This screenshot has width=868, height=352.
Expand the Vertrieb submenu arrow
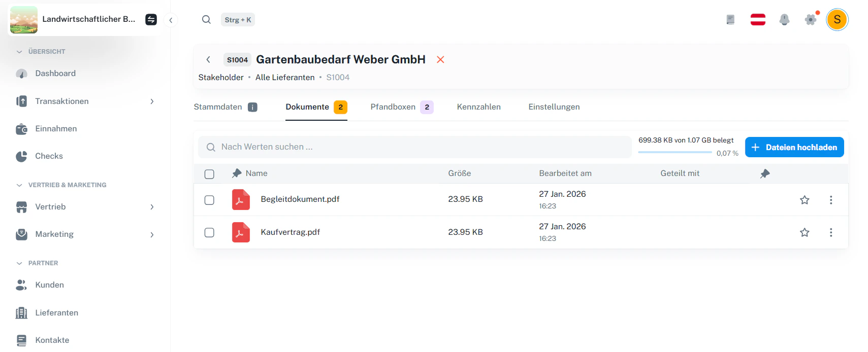tap(152, 207)
